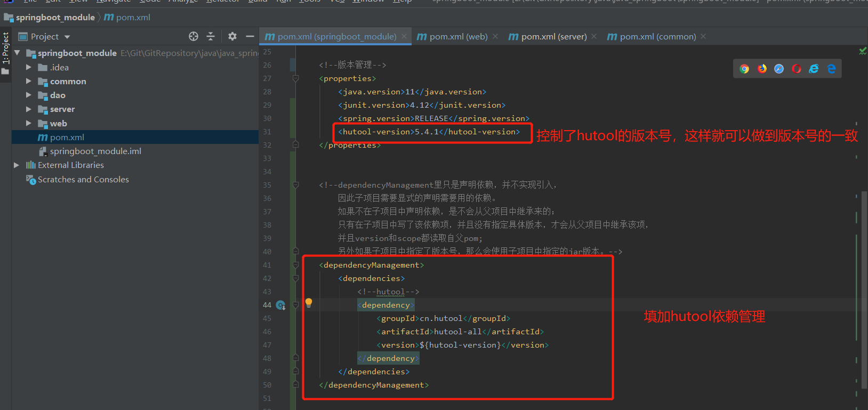The width and height of the screenshot is (868, 410).
Task: Click the version ${hutool-version} line
Action: tap(463, 345)
